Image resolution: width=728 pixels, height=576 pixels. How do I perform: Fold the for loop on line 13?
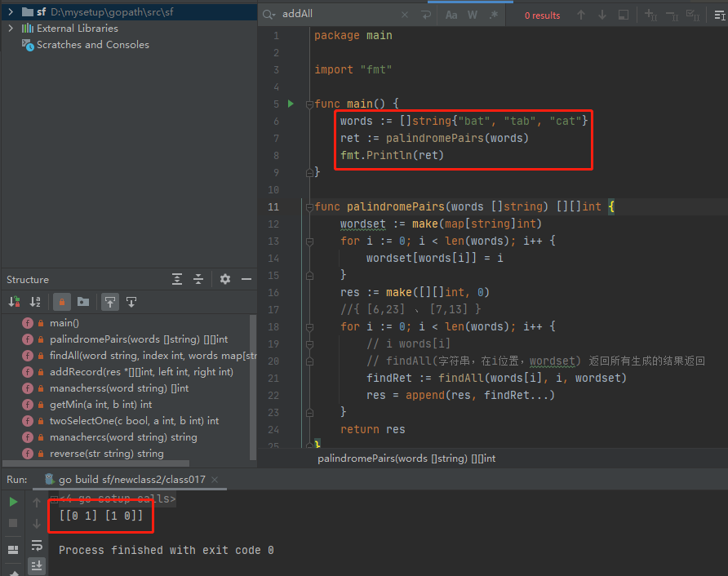(309, 241)
